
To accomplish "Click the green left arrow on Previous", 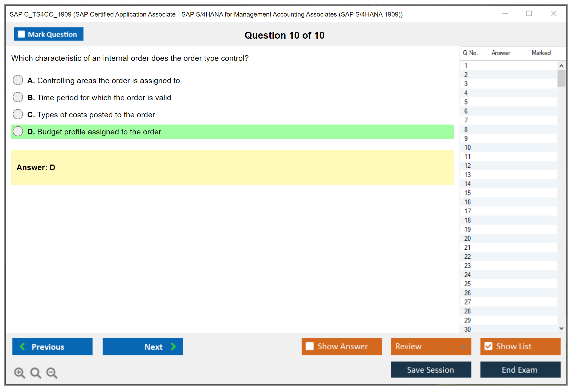I will click(22, 346).
